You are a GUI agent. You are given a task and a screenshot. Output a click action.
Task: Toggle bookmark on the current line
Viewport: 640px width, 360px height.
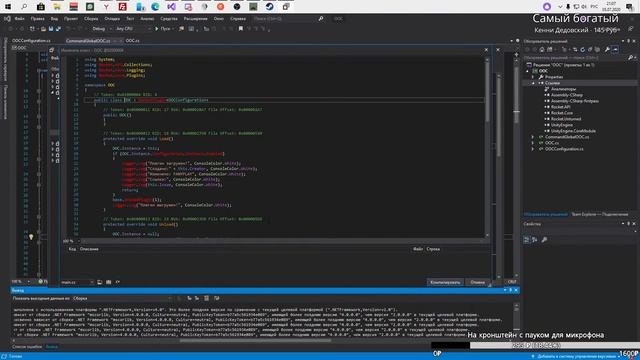click(241, 29)
